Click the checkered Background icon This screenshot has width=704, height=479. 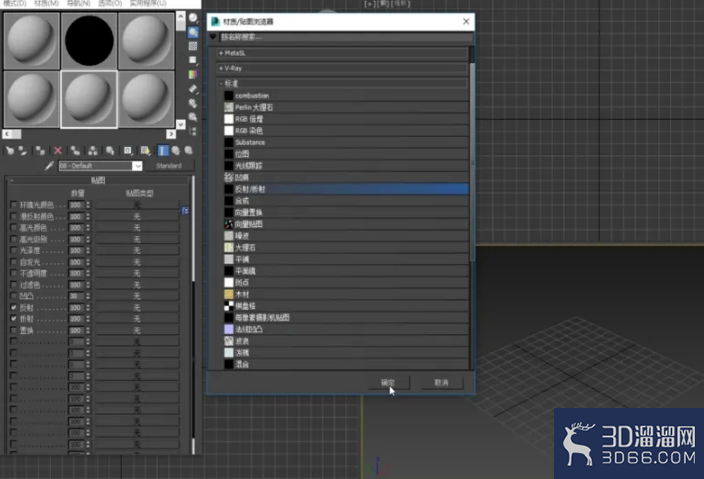pos(193,46)
